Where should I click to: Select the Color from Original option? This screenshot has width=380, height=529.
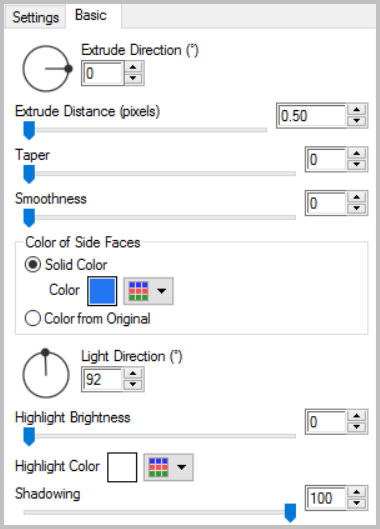pos(88,318)
